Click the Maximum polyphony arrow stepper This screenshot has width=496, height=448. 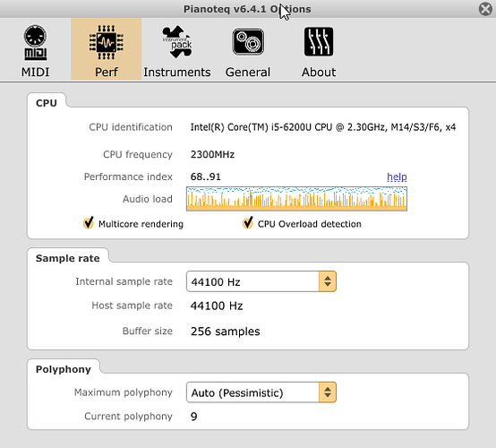[x=328, y=392]
